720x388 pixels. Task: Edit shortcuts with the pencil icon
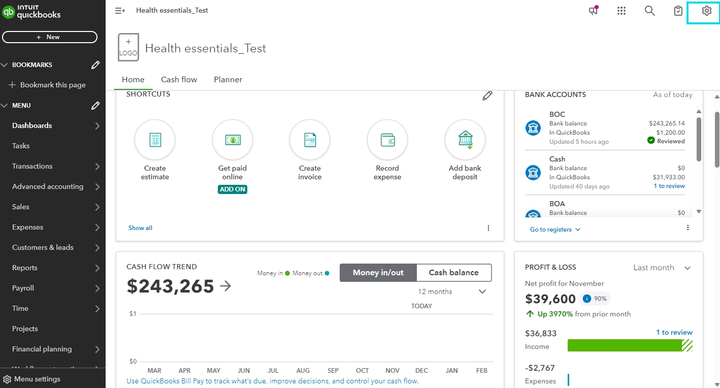[487, 96]
